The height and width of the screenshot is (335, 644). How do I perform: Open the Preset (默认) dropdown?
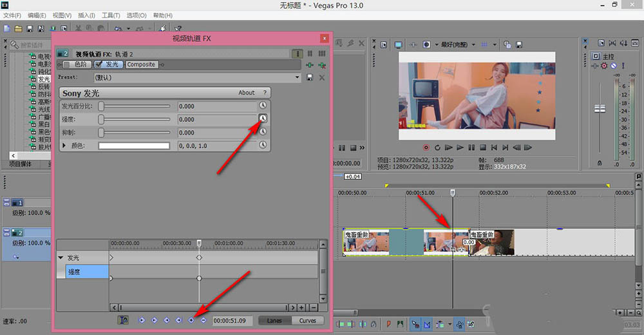pos(197,77)
